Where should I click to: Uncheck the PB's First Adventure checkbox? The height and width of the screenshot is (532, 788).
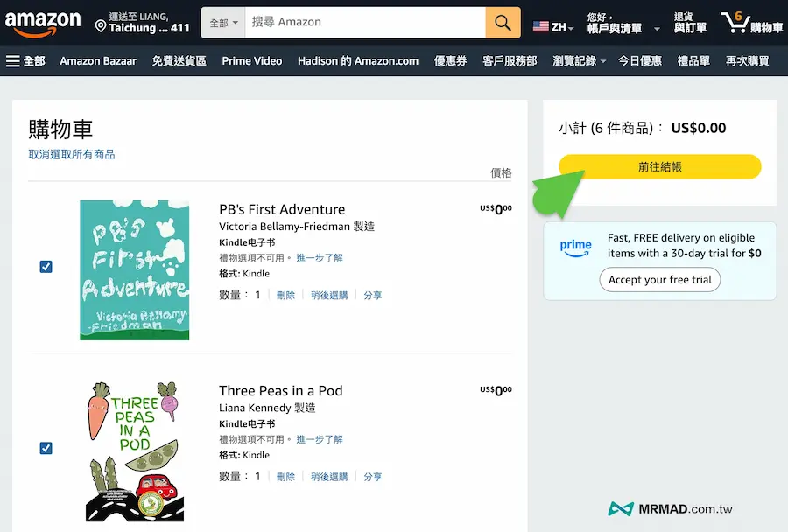[x=46, y=267]
